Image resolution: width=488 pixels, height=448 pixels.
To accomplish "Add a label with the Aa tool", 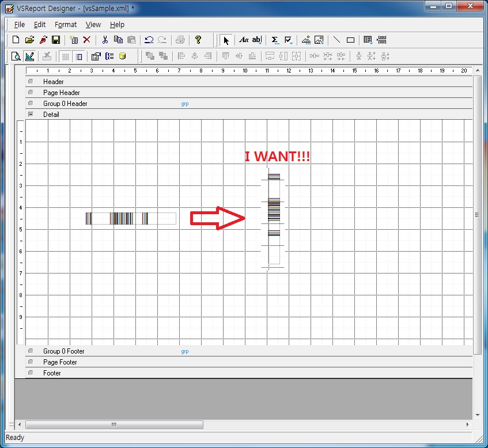I will (244, 40).
